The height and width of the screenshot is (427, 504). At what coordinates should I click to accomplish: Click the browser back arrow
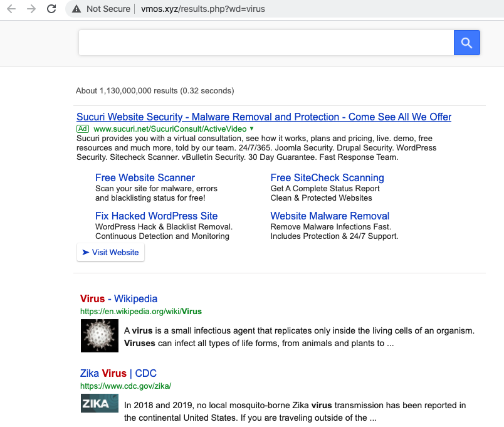pyautogui.click(x=11, y=9)
